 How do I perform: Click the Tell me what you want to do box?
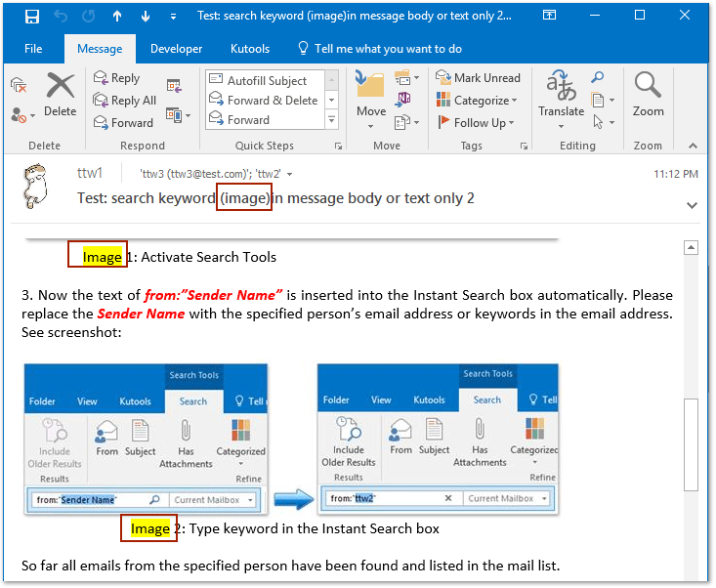click(x=379, y=49)
